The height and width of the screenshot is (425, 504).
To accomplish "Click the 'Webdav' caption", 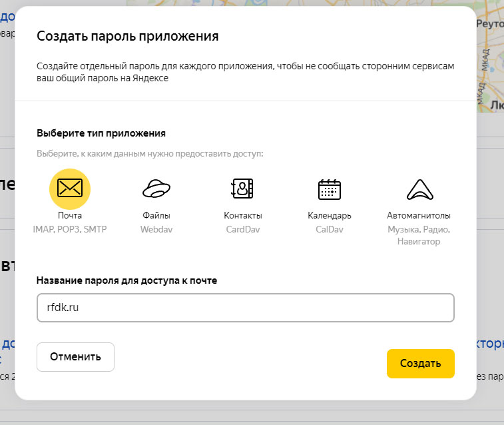I will pos(156,229).
